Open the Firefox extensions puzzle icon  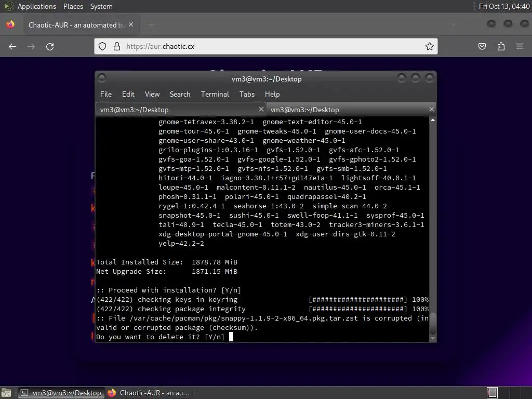[501, 46]
